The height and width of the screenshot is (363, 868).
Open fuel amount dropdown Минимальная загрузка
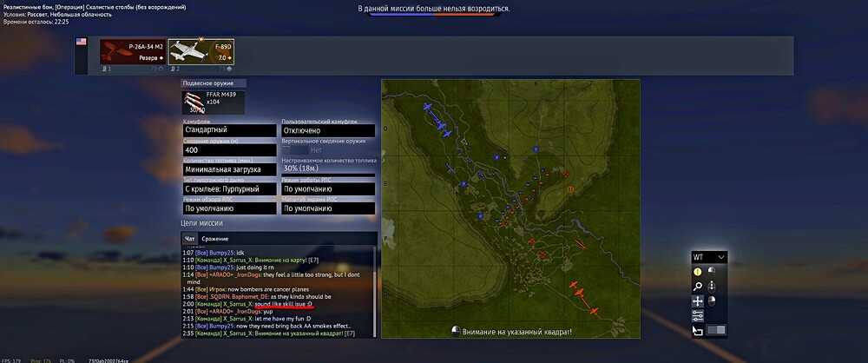tap(230, 169)
